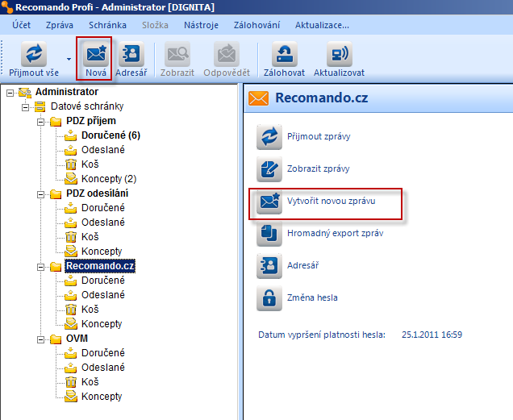
Task: Select Doručené under PDZ odesílání
Action: (x=103, y=208)
